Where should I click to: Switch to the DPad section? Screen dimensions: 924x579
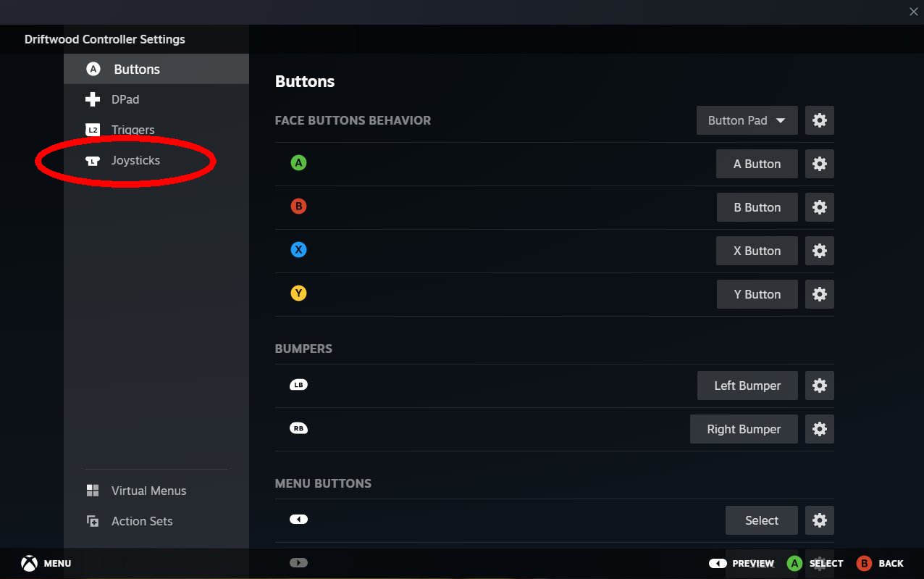(125, 99)
